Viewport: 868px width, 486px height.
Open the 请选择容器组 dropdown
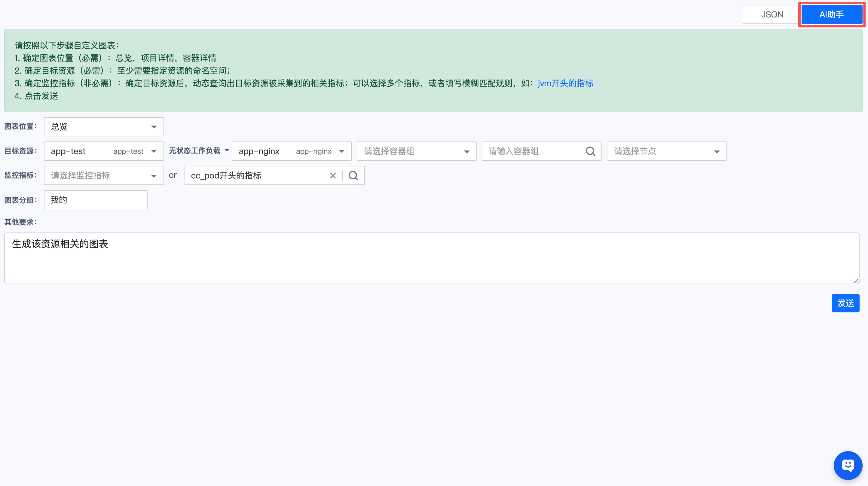(417, 151)
